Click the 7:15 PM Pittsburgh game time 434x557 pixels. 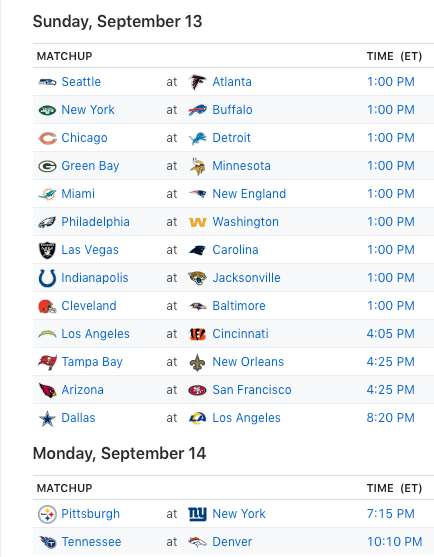pyautogui.click(x=390, y=514)
